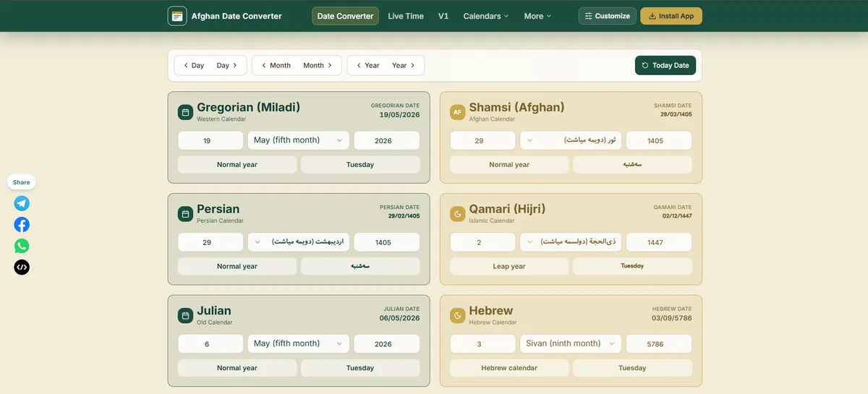Edit the Gregorian day field 19
The image size is (868, 394).
pos(210,140)
